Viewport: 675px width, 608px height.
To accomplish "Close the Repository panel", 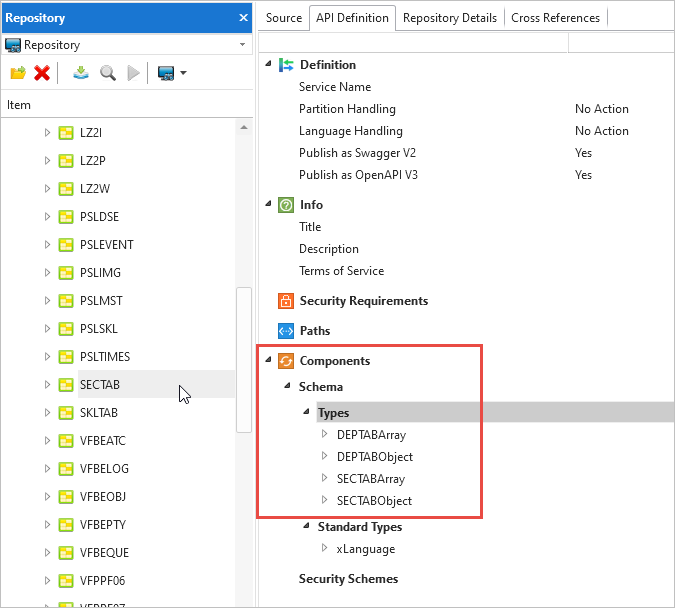I will pyautogui.click(x=244, y=18).
